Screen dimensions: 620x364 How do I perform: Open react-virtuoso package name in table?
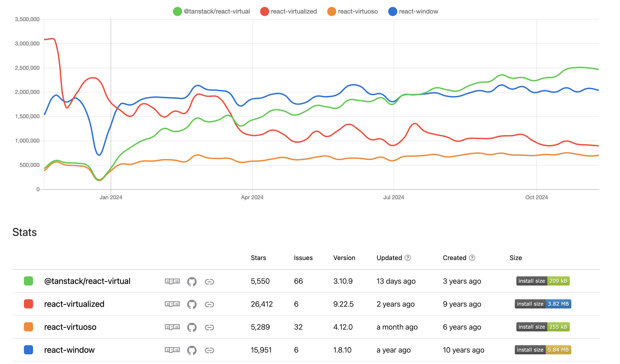[70, 327]
